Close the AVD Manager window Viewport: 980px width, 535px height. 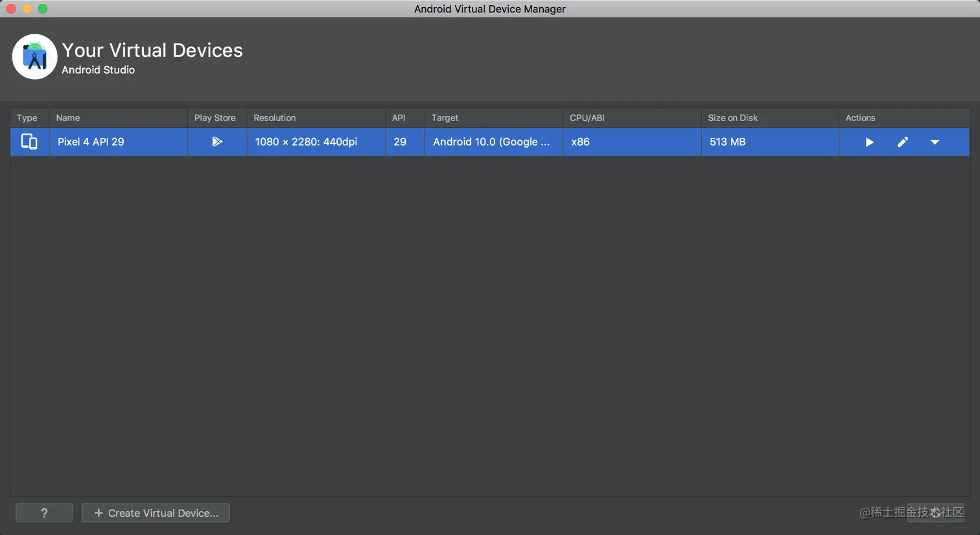[11, 8]
